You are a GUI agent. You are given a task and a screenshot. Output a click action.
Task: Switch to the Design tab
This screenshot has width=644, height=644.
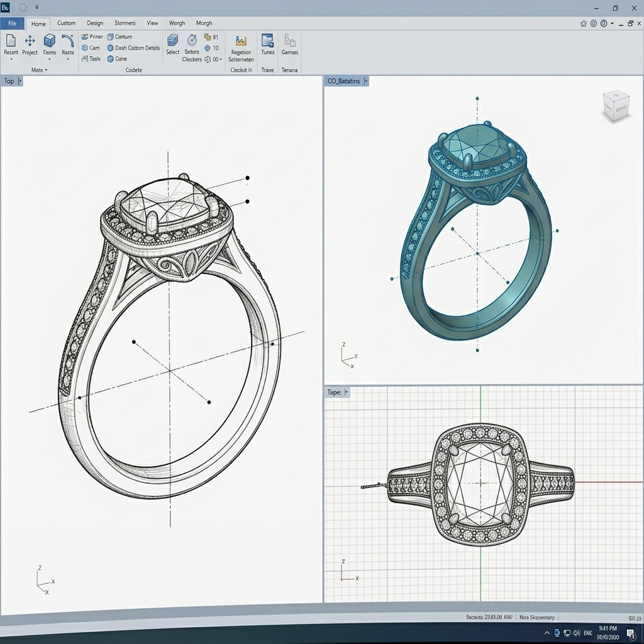point(95,23)
